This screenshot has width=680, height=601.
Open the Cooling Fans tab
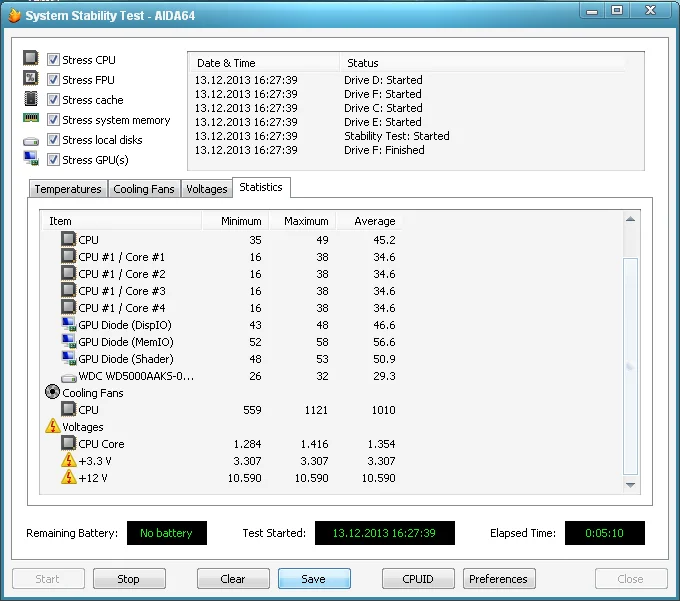tap(144, 189)
